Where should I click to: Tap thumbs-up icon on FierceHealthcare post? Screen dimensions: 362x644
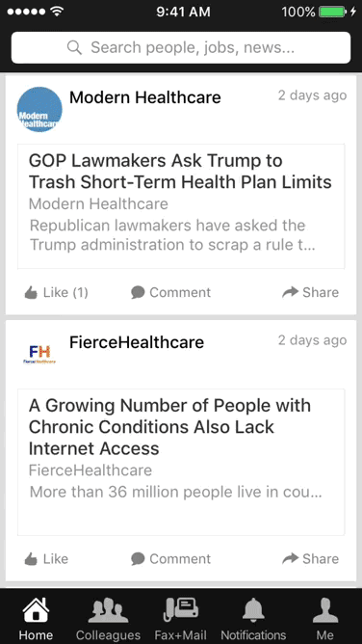tap(31, 559)
